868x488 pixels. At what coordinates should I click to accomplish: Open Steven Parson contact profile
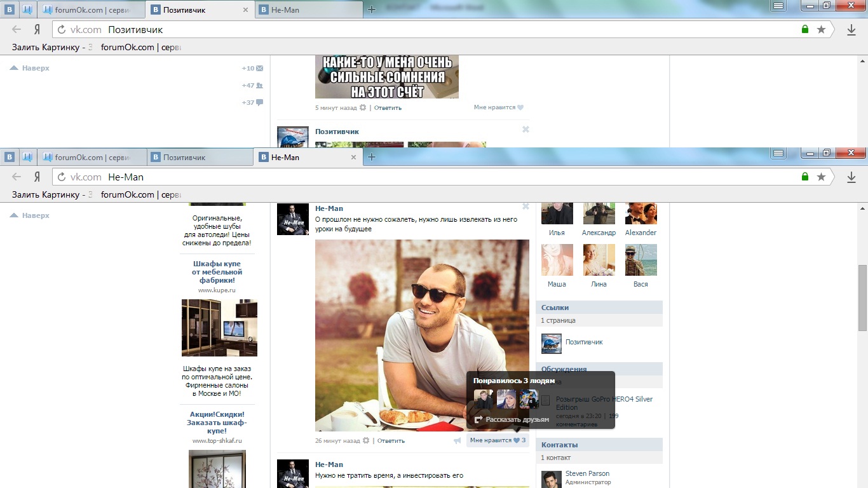point(587,473)
